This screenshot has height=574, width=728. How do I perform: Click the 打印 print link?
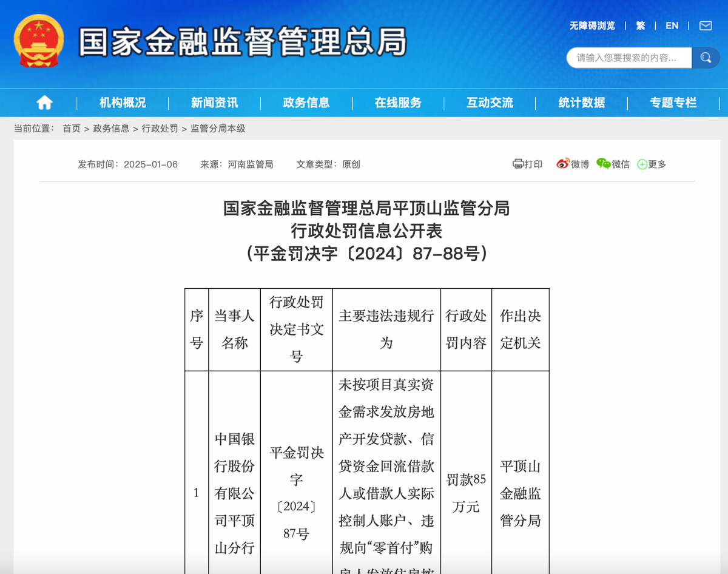click(533, 164)
